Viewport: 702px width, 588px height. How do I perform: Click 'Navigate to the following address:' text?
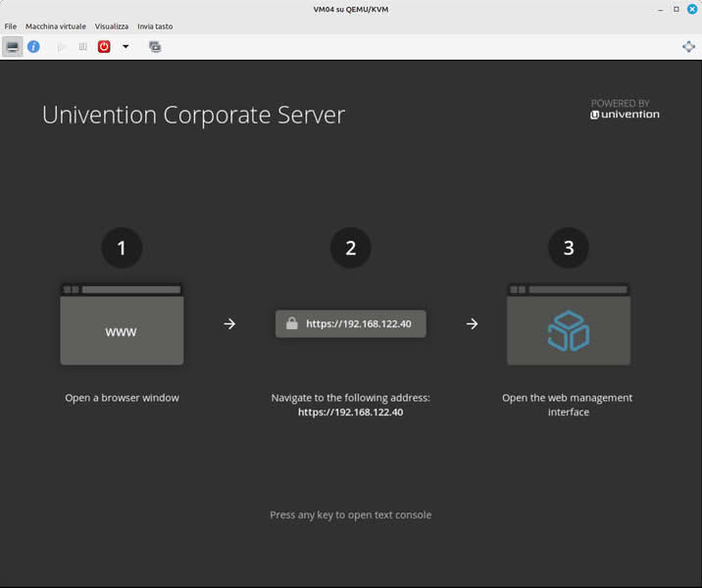point(351,398)
